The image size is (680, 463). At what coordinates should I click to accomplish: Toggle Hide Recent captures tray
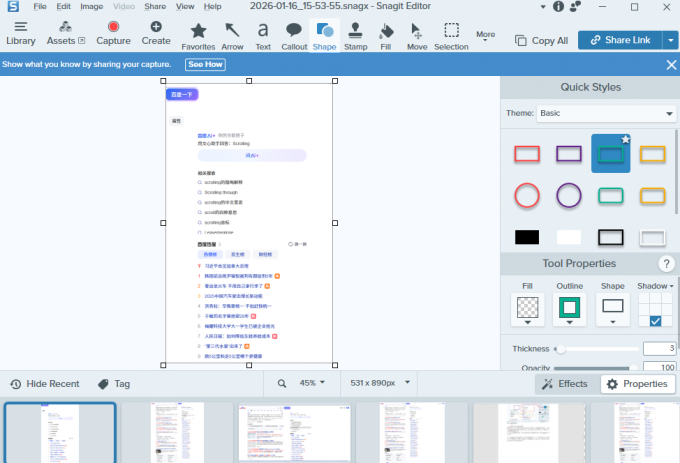click(x=44, y=384)
